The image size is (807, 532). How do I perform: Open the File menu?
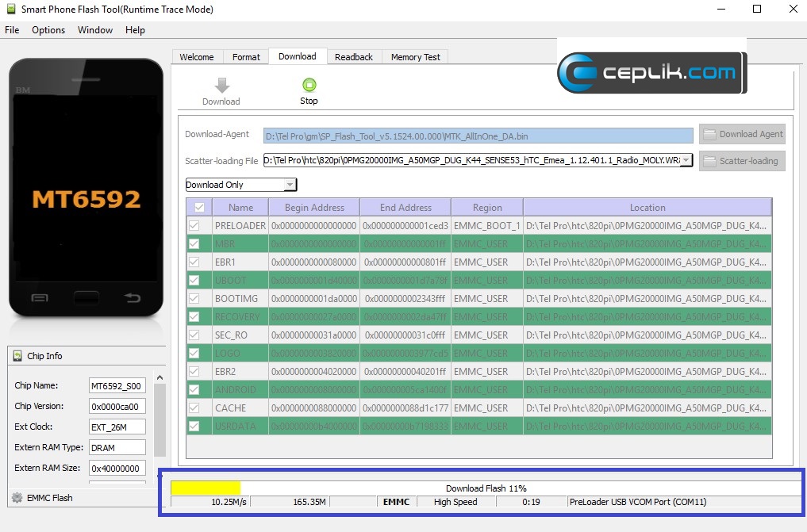[x=12, y=30]
